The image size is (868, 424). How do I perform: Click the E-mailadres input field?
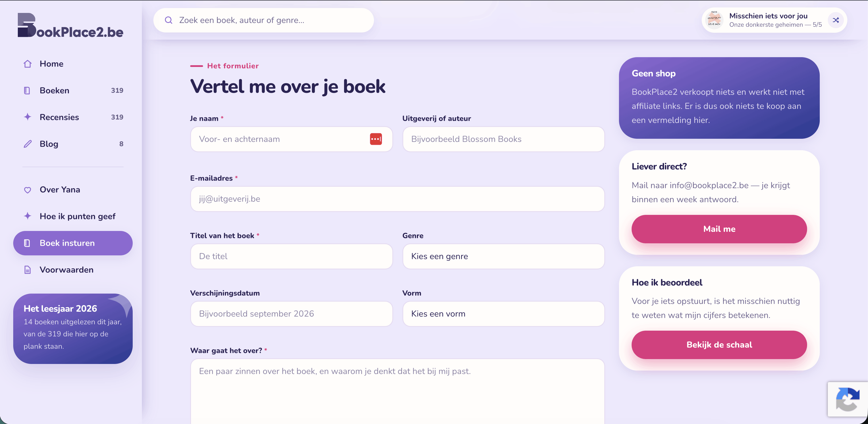click(398, 199)
